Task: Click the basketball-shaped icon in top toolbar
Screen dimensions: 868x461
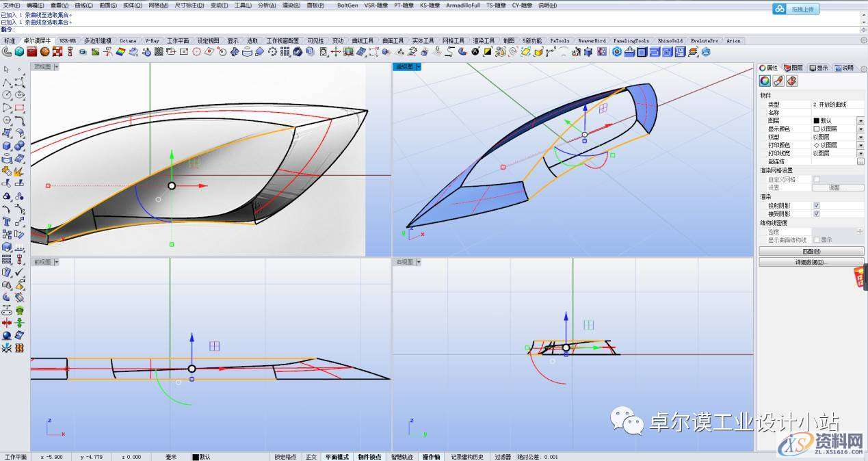Action: tap(44, 51)
